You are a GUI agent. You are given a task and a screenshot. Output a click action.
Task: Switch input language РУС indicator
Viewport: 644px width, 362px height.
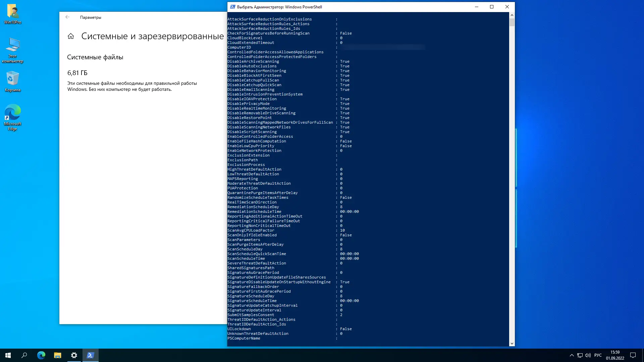click(x=598, y=355)
